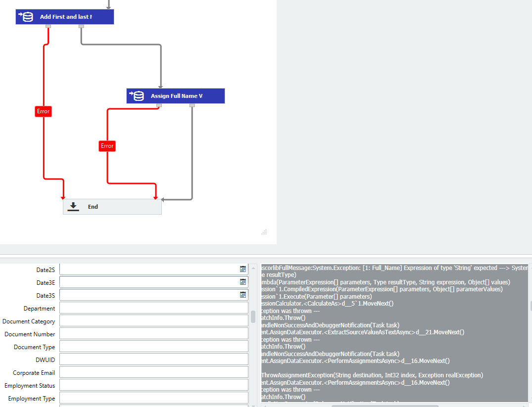This screenshot has width=532, height=407.
Task: Click into the DWUID text box
Action: pyautogui.click(x=153, y=359)
